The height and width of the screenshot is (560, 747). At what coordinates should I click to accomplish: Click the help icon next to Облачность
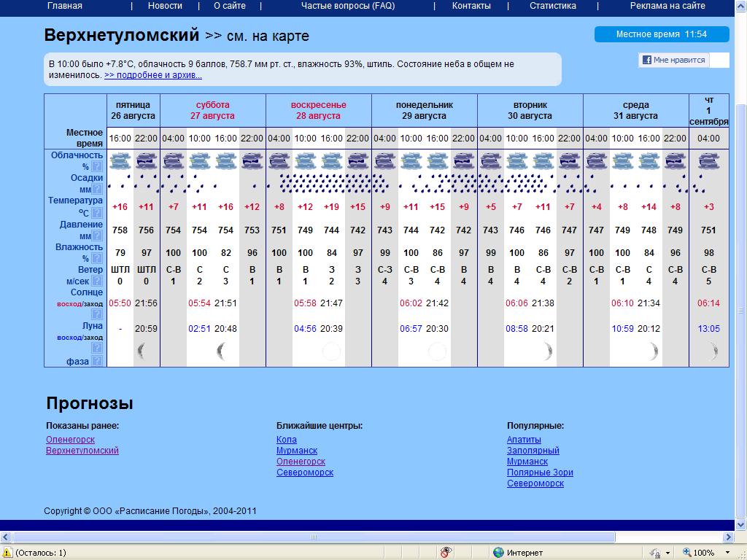click(x=97, y=167)
